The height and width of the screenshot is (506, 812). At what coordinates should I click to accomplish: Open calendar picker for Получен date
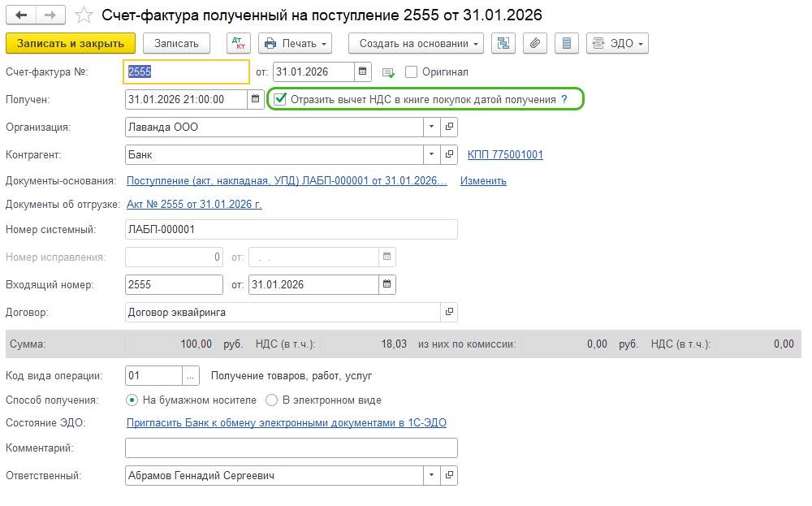[x=256, y=99]
